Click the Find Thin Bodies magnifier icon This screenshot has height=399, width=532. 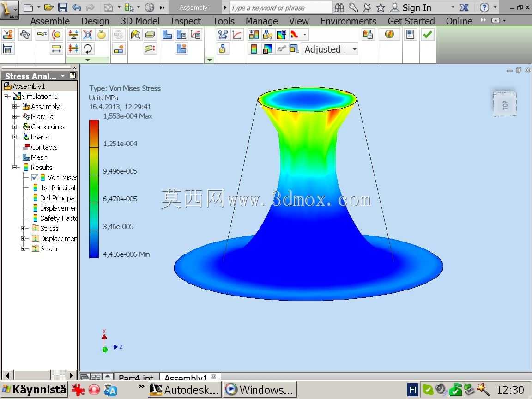pos(136,34)
